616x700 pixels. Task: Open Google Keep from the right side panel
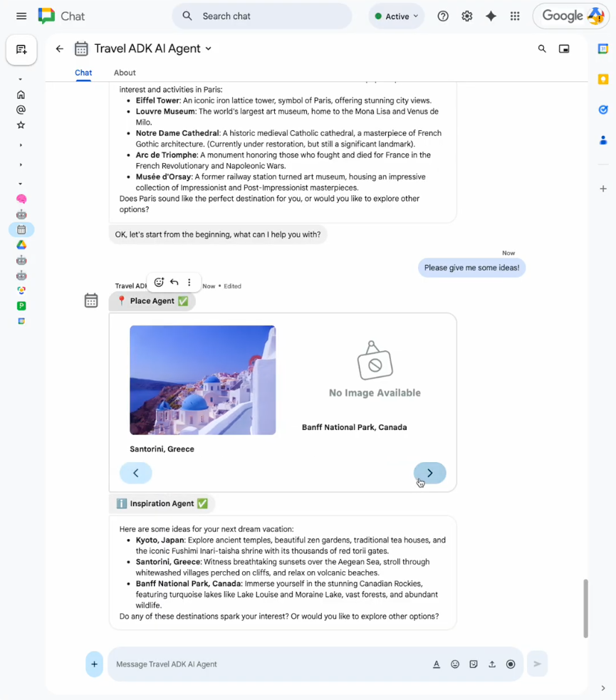(603, 79)
